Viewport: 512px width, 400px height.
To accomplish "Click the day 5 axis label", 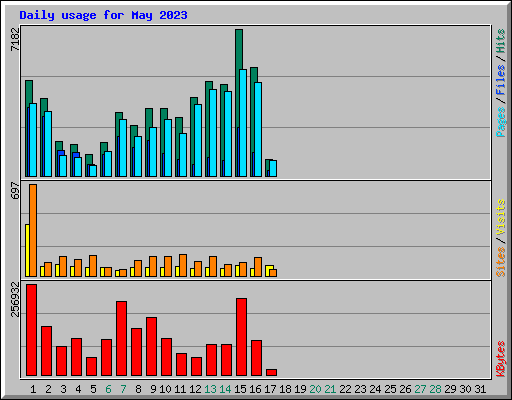I will point(93,389).
